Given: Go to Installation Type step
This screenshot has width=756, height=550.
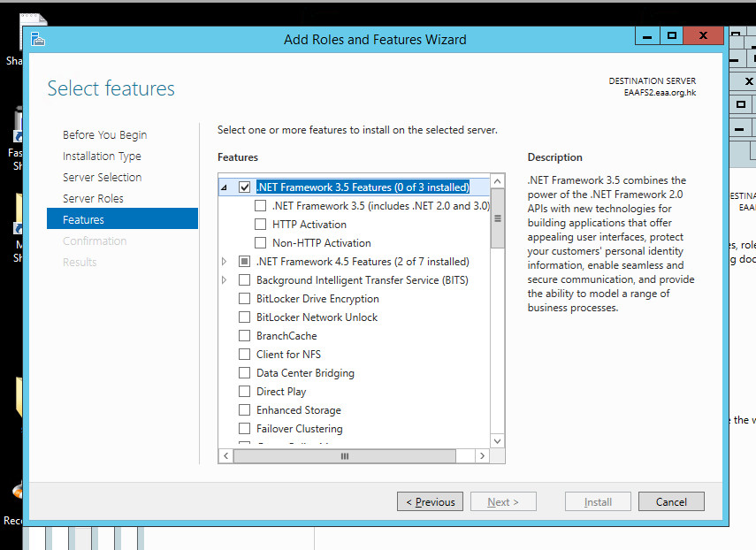Looking at the screenshot, I should 102,157.
